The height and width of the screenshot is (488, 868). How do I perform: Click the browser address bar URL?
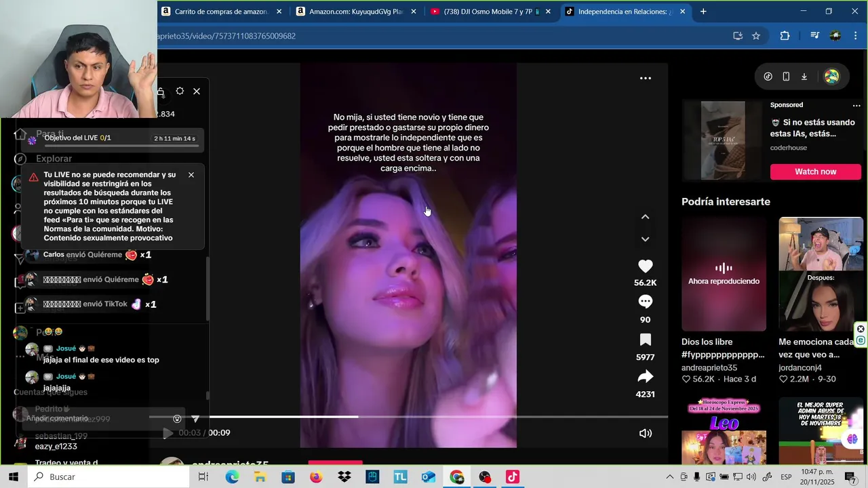(x=226, y=36)
